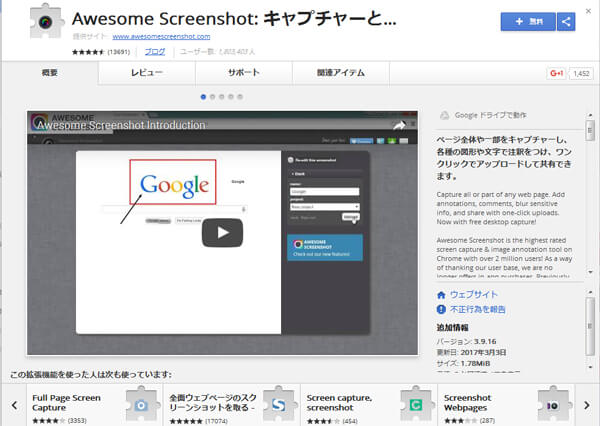Click the Full Page Screen Capture camera icon
The image size is (600, 426).
click(x=141, y=404)
